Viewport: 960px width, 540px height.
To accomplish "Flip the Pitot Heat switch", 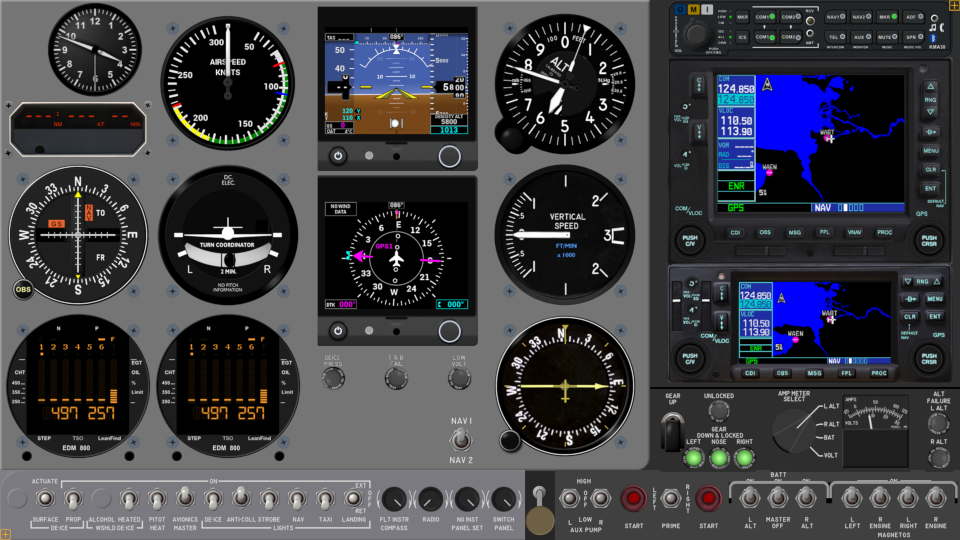I will (157, 497).
